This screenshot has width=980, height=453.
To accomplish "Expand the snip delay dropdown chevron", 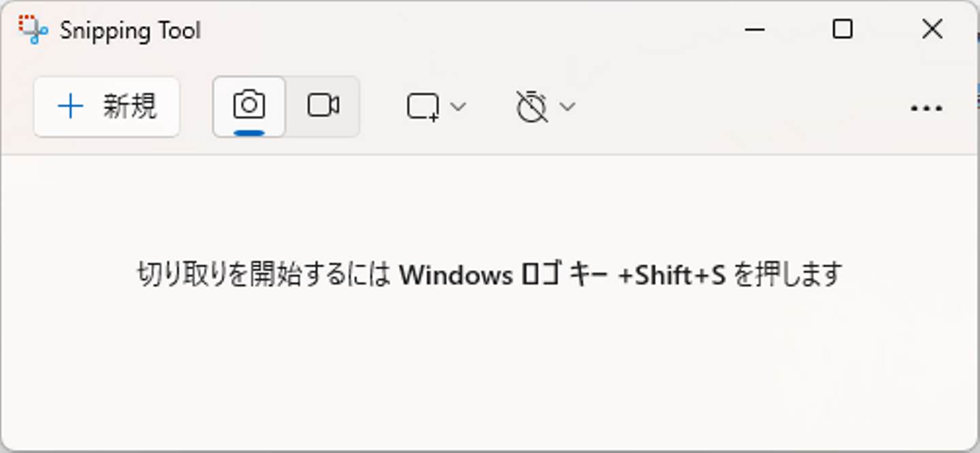I will 567,107.
